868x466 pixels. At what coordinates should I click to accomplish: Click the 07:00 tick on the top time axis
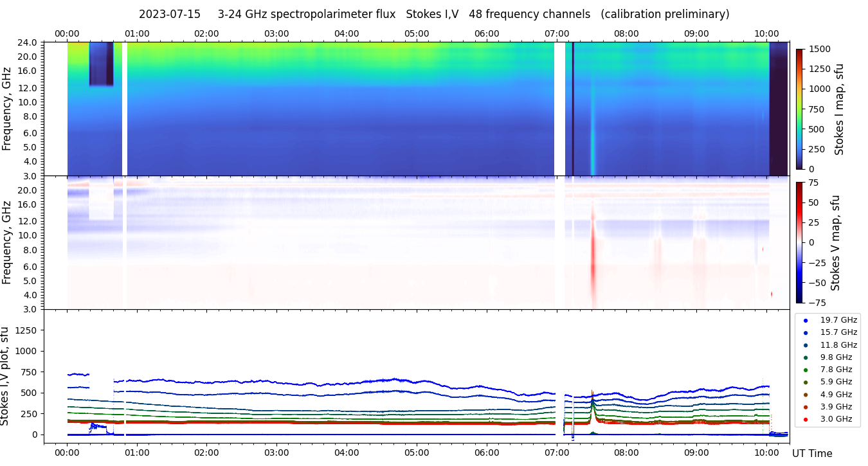coord(557,33)
